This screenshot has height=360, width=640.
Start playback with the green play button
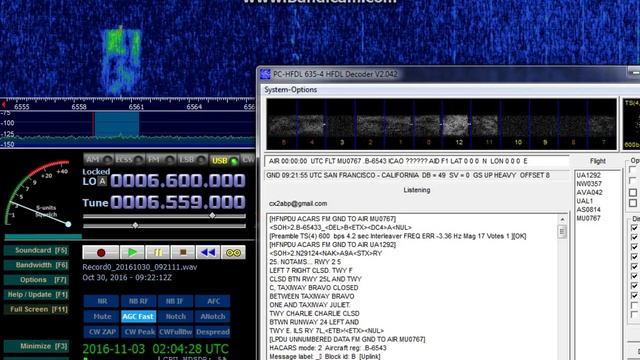[132, 253]
